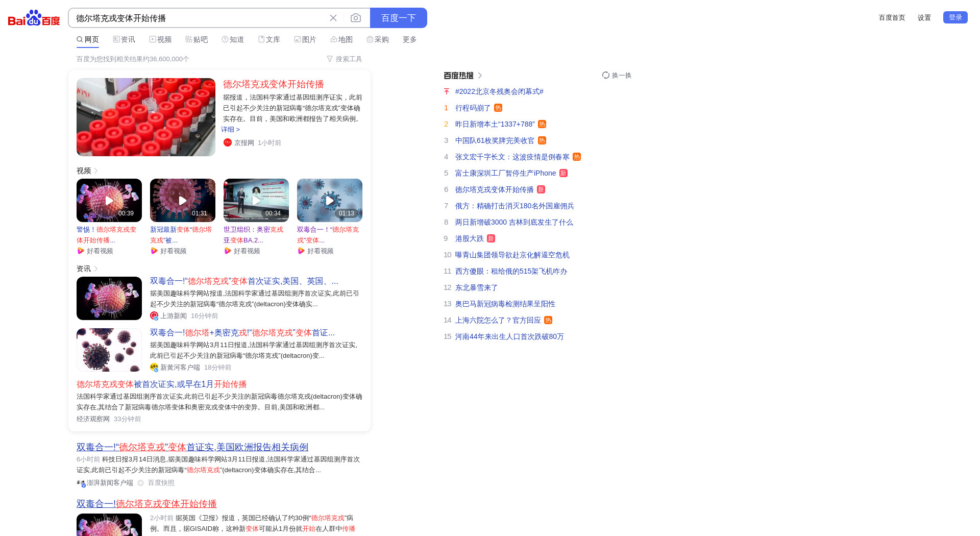The width and height of the screenshot is (980, 536).
Task: Open the 知道 tab
Action: [x=233, y=39]
